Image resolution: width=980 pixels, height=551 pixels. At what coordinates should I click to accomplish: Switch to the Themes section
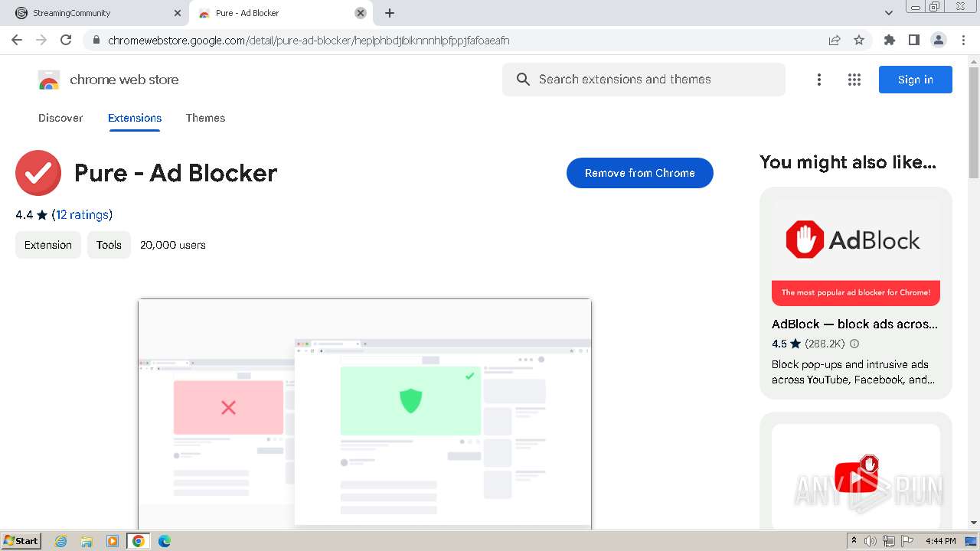pyautogui.click(x=205, y=118)
